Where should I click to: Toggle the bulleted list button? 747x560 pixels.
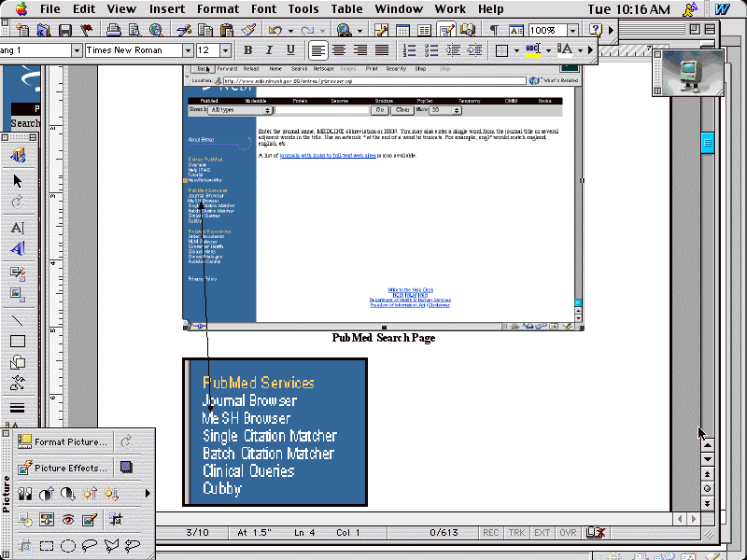(431, 50)
